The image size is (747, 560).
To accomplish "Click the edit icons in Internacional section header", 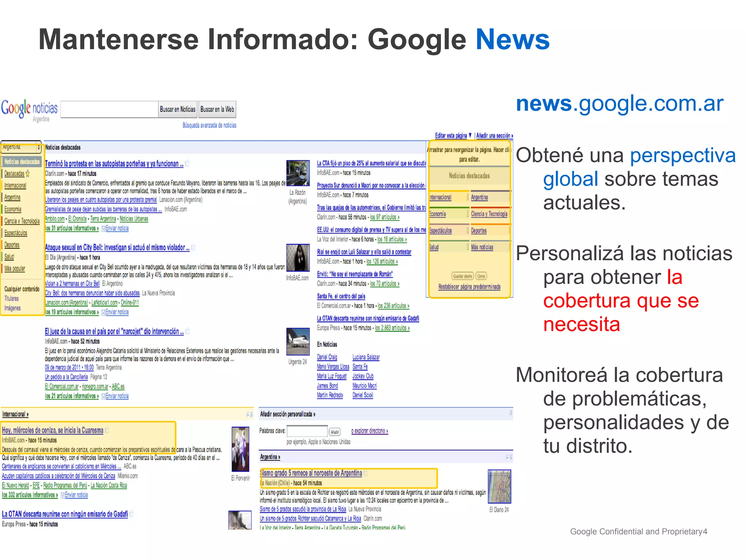I will (x=250, y=415).
